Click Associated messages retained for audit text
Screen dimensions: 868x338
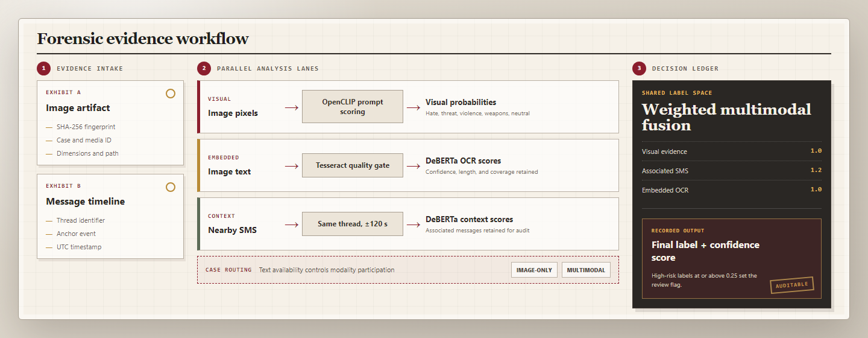477,231
